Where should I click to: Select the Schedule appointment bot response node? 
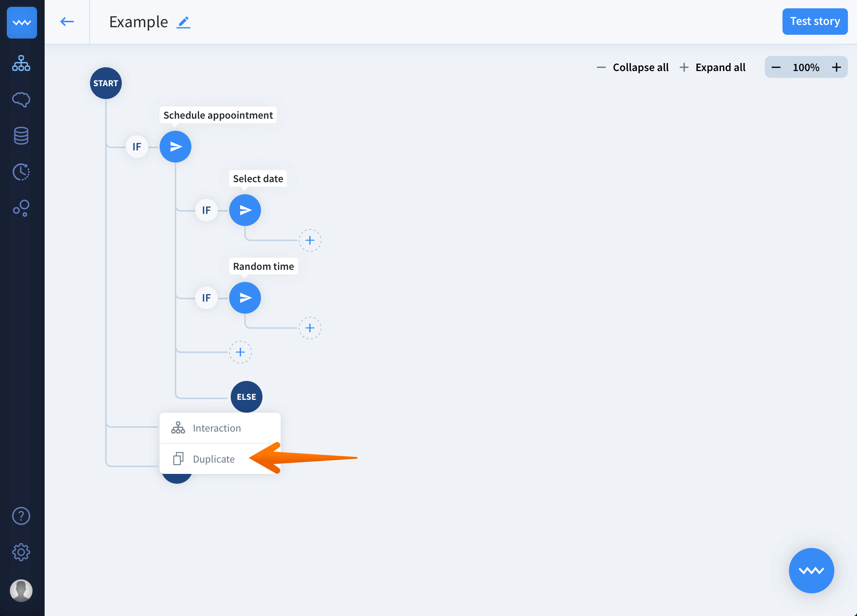(175, 147)
